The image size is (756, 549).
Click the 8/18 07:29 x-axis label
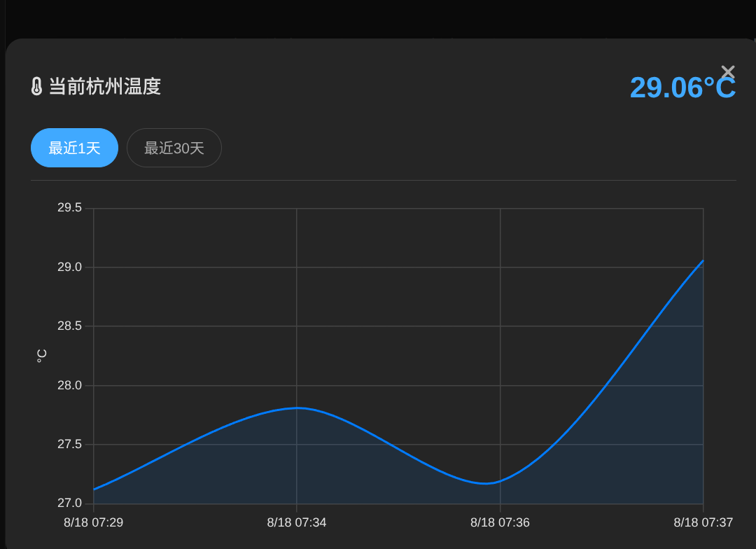[94, 522]
